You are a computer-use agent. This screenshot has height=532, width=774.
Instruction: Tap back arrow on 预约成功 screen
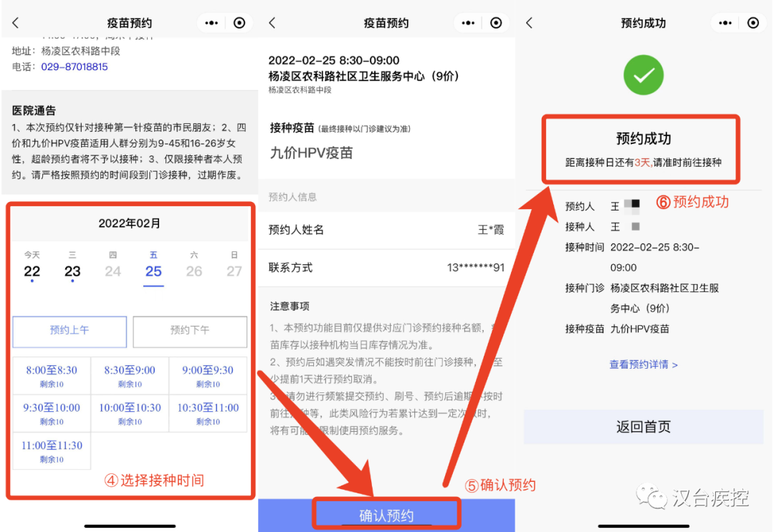click(529, 23)
